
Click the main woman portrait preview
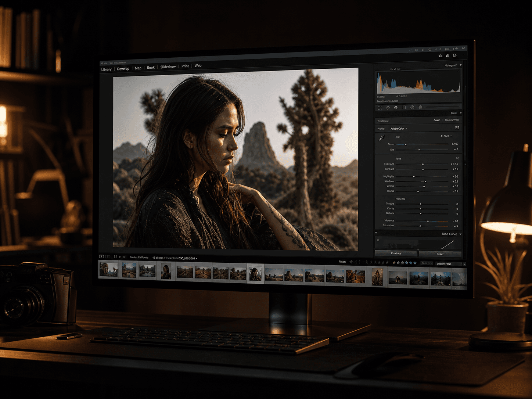pos(236,160)
